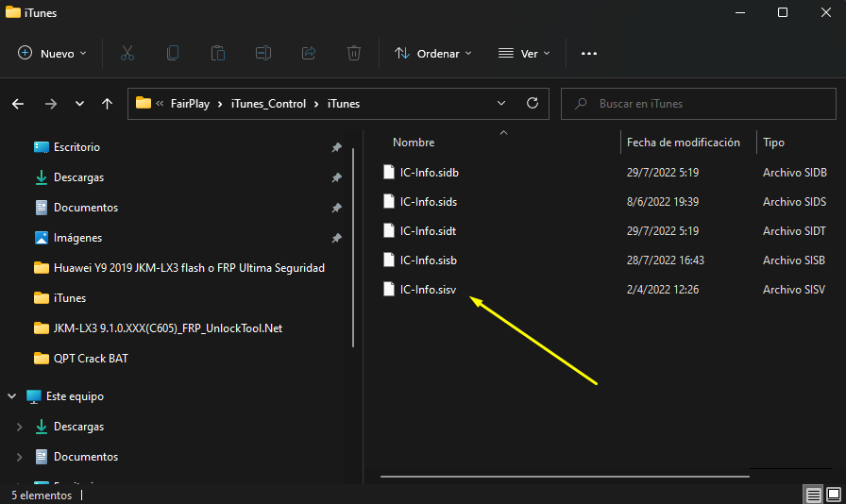Click FairPlay in the address breadcrumb
The height and width of the screenshot is (504, 846).
[x=190, y=104]
